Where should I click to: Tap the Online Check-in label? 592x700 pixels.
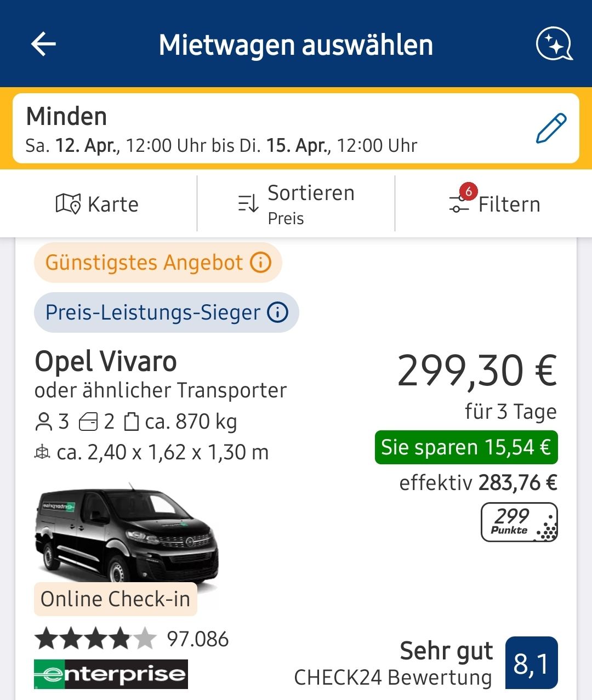coord(115,599)
